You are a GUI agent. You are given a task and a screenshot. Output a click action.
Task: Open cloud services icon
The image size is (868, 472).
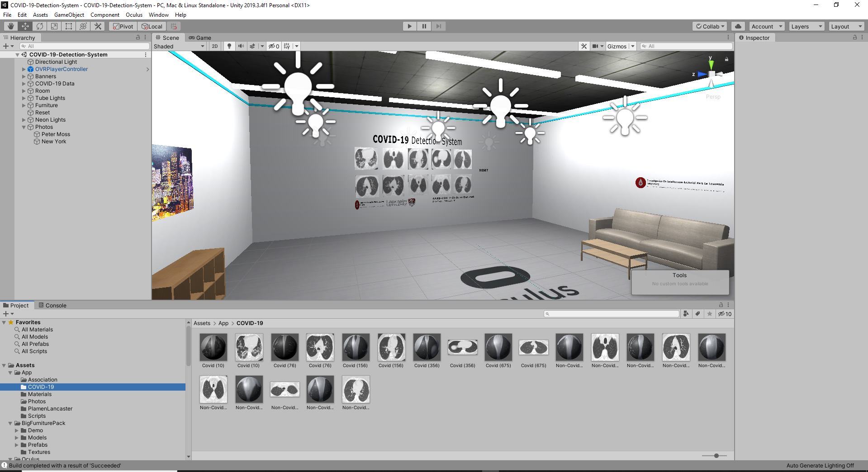738,26
